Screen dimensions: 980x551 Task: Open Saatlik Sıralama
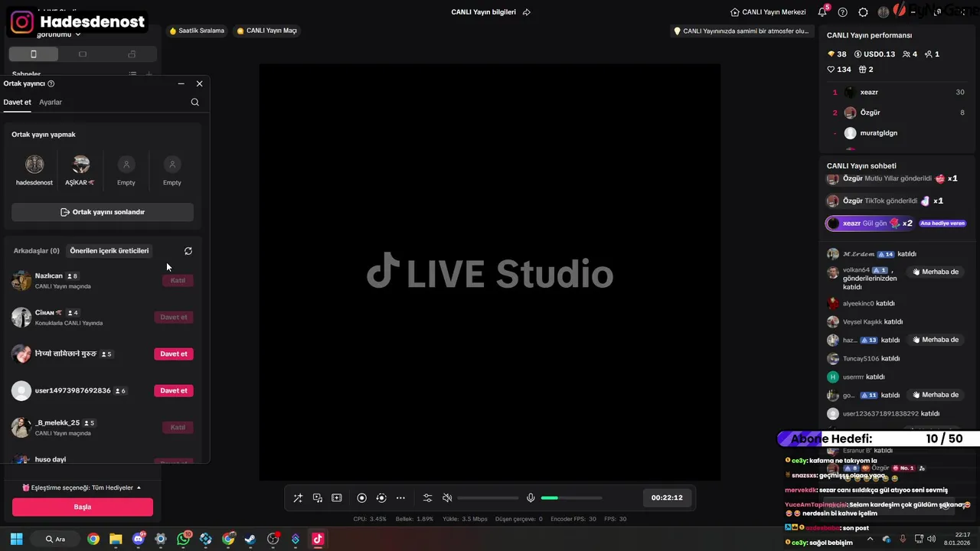pos(197,31)
